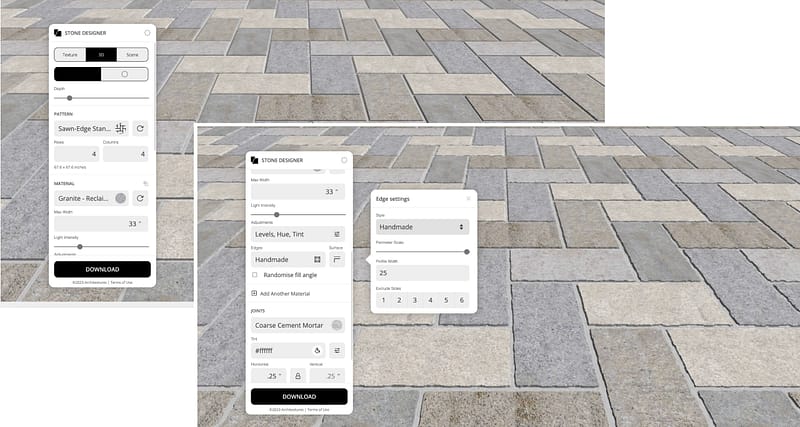Switch to the Scene tab
The image size is (800, 427).
pos(133,54)
